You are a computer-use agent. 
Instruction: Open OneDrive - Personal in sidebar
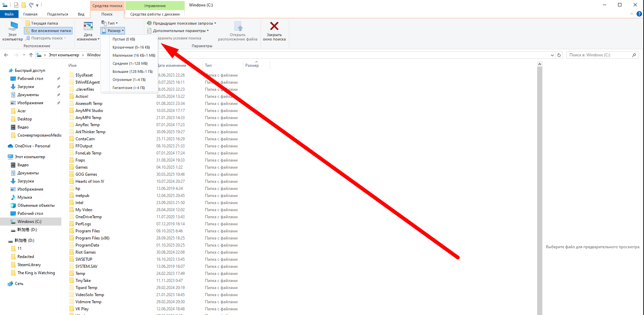(x=32, y=146)
